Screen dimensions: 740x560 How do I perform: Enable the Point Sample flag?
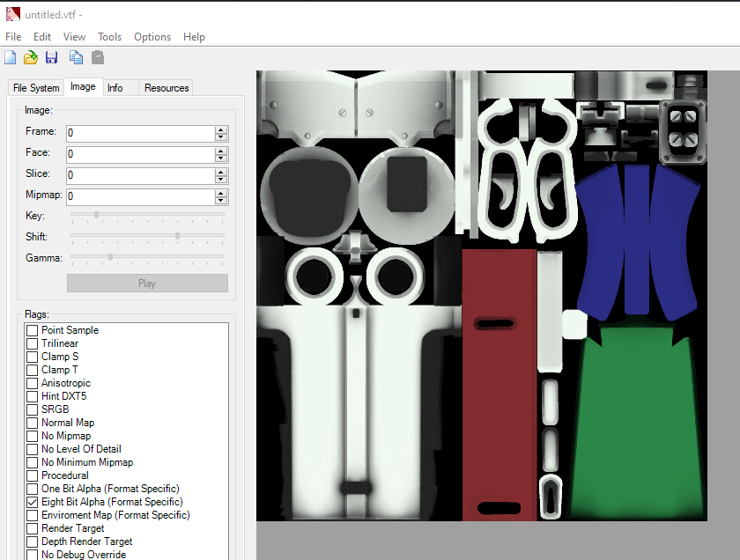32,330
